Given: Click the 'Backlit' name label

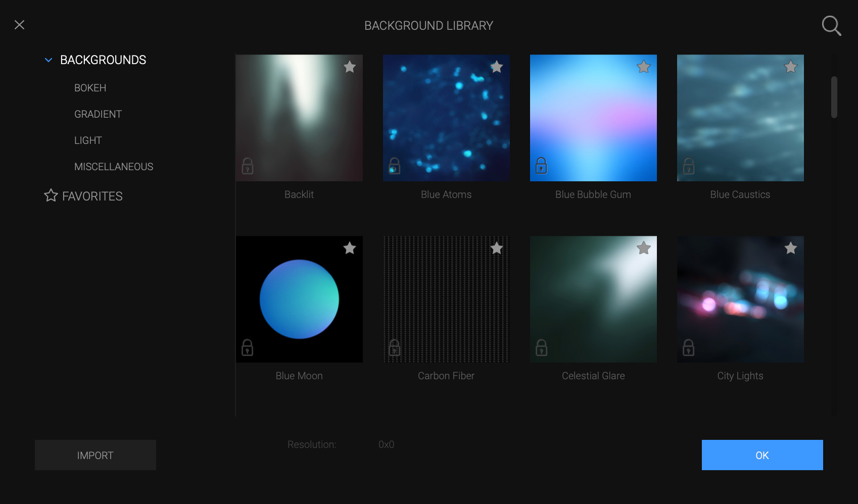Looking at the screenshot, I should pyautogui.click(x=299, y=194).
